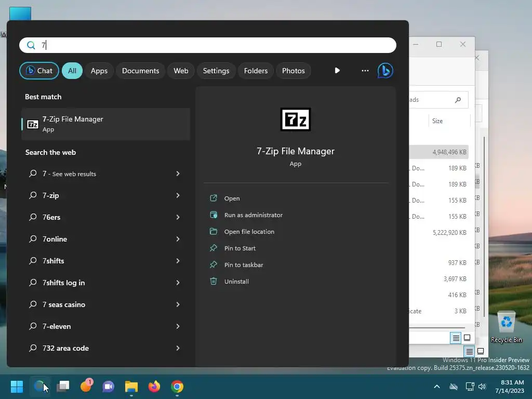Open the clock and date in taskbar

510,387
